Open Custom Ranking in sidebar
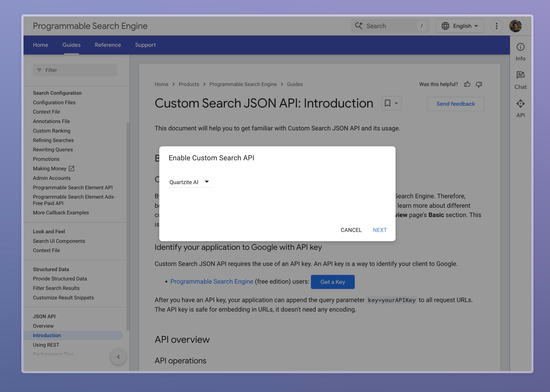Viewport: 550px width, 392px height. (52, 131)
